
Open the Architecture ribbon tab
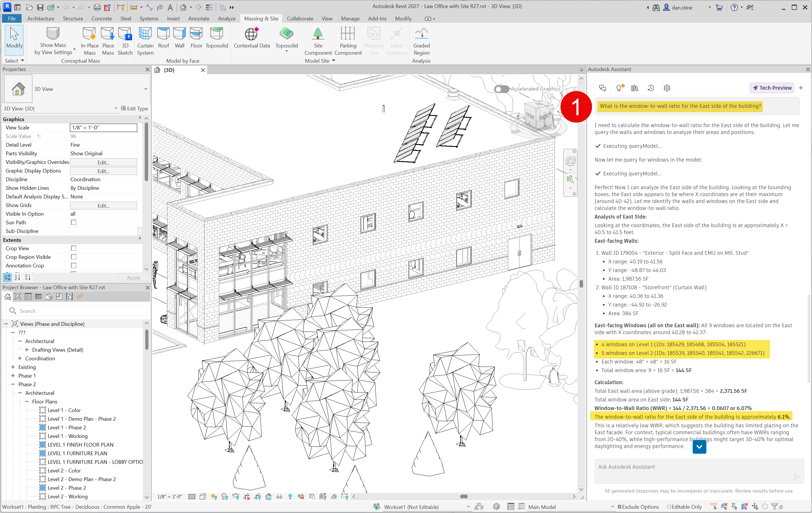coord(41,18)
